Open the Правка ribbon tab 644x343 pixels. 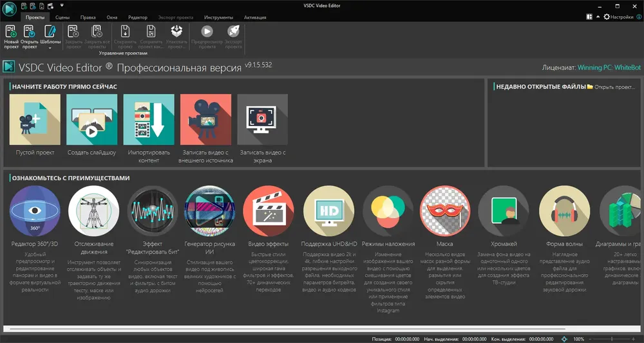pos(88,17)
